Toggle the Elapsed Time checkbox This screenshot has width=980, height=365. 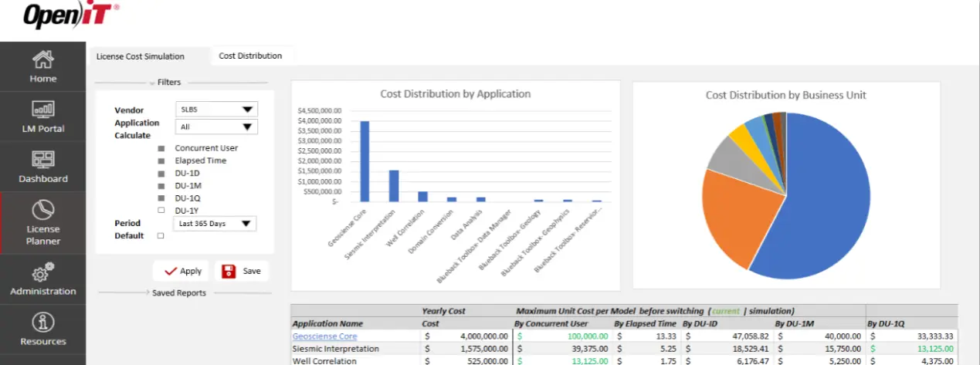pyautogui.click(x=161, y=161)
